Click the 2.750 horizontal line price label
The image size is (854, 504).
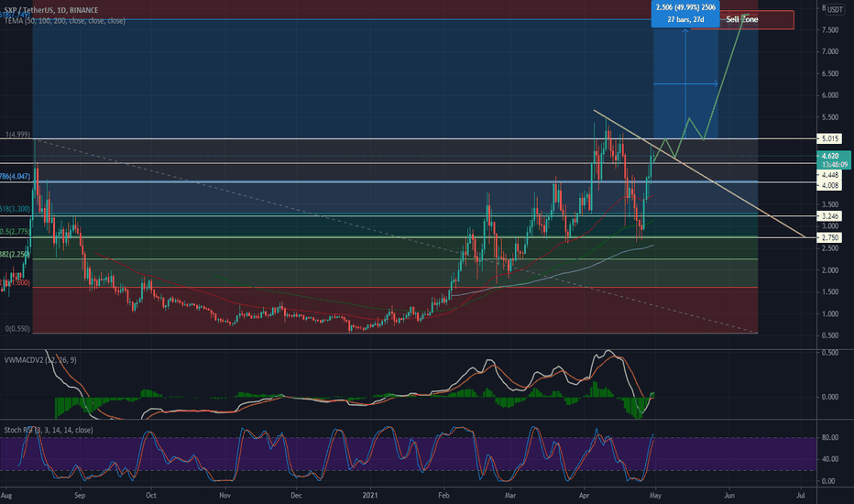point(829,237)
